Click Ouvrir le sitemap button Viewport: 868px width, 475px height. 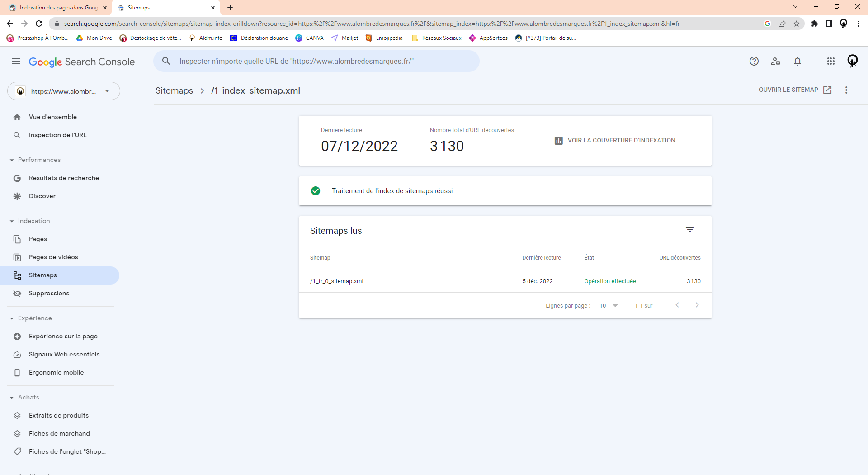[x=795, y=90]
